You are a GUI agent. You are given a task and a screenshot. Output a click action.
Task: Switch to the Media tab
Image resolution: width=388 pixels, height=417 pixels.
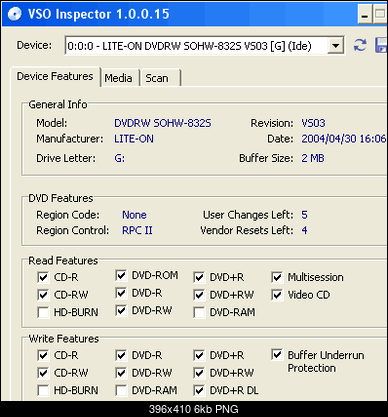(x=119, y=78)
